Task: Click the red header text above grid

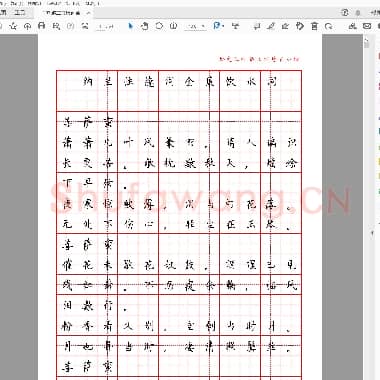Action: (259, 60)
